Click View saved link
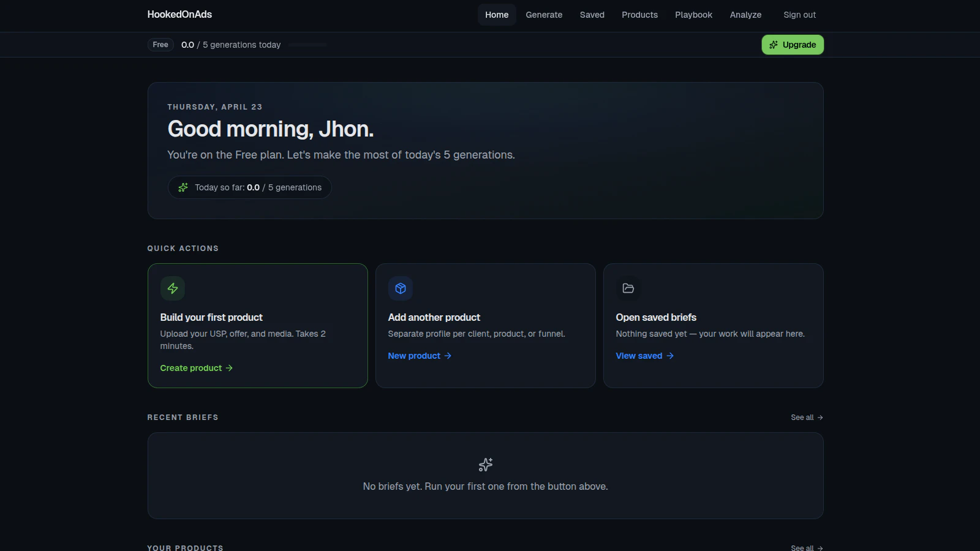The image size is (980, 551). (x=645, y=356)
